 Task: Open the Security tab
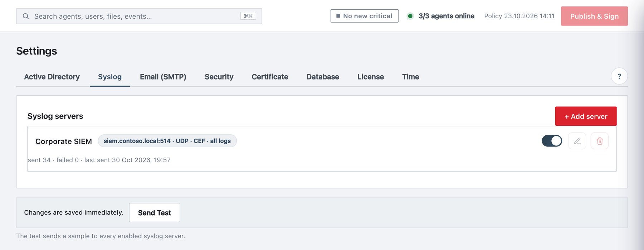click(x=219, y=77)
